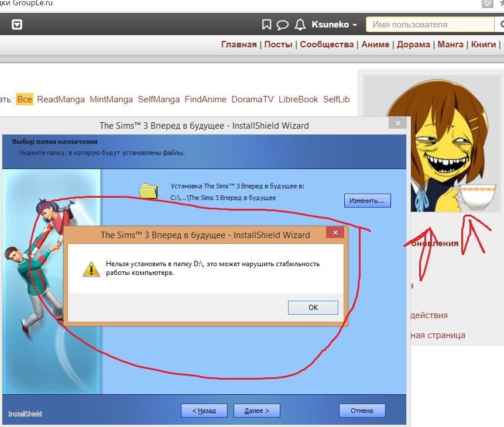Select the FindAnime filter link
This screenshot has width=504, height=427.
(205, 99)
